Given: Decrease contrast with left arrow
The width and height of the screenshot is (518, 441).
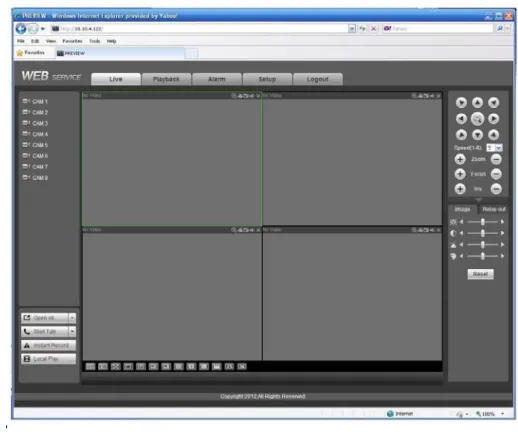Looking at the screenshot, I should pyautogui.click(x=461, y=233).
